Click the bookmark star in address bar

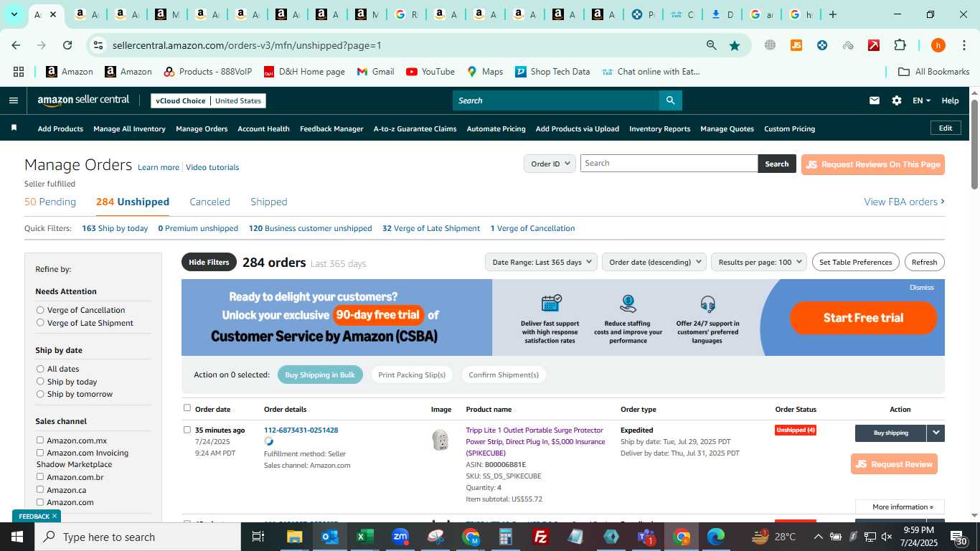(735, 45)
